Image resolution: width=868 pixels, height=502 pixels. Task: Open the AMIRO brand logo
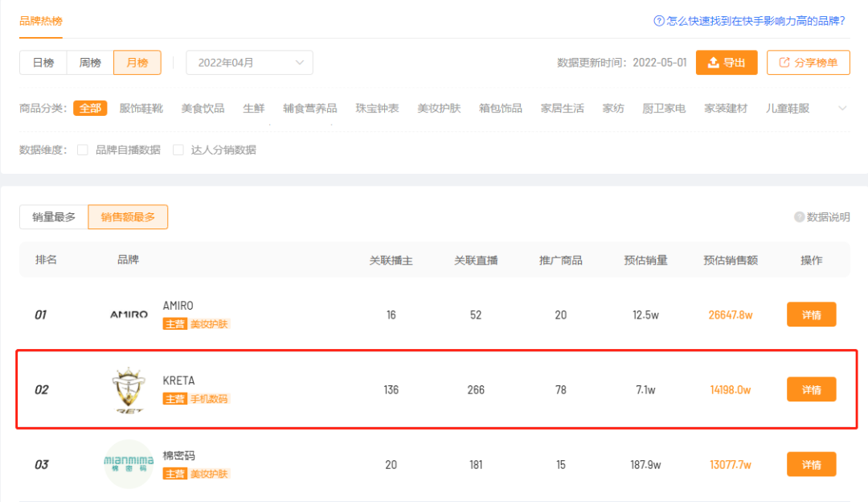pyautogui.click(x=129, y=315)
